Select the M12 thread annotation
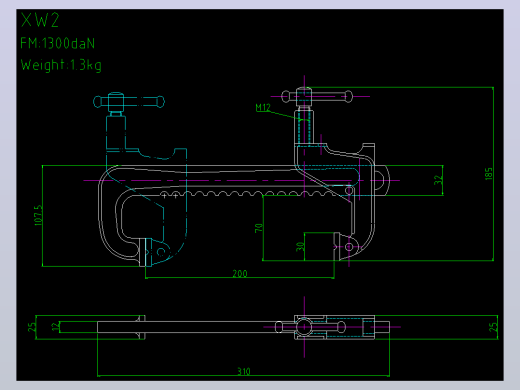Image resolution: width=520 pixels, height=390 pixels. pos(263,107)
